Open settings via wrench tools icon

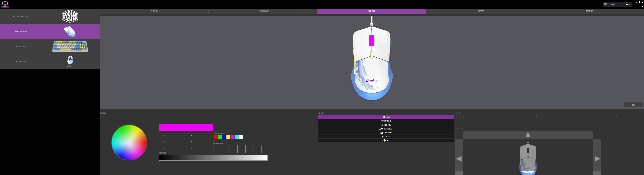642,7
